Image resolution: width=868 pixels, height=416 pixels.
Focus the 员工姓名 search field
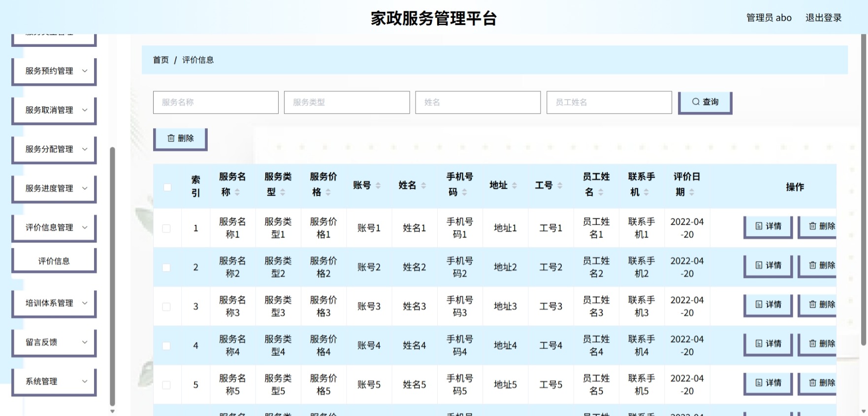609,103
